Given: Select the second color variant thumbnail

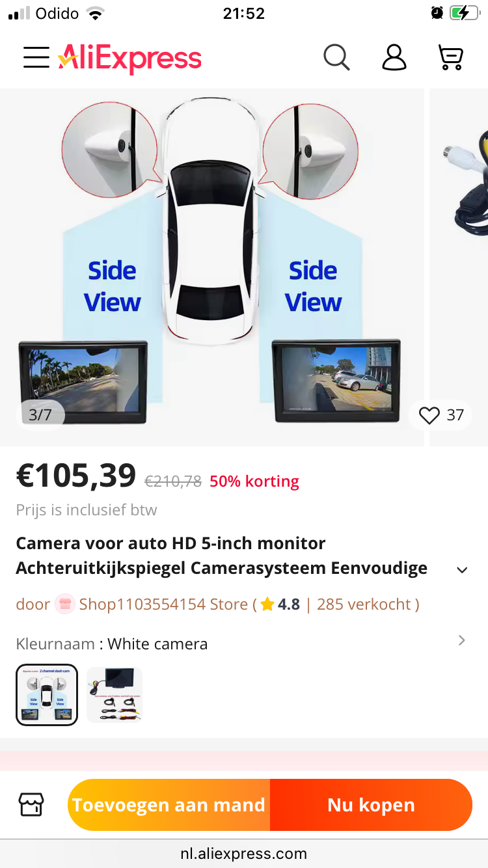Looking at the screenshot, I should pos(115,695).
